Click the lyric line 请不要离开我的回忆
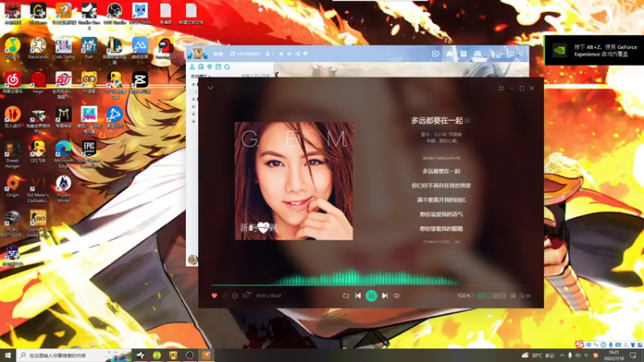 coord(441,200)
